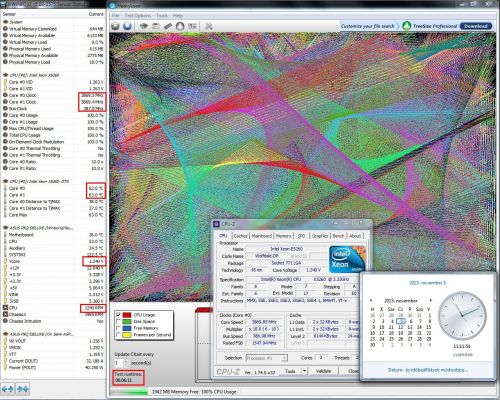Image resolution: width=500 pixels, height=400 pixels.
Task: Toggle the CPU chip stress icon in HeavyLoad toolbar
Action: click(144, 26)
